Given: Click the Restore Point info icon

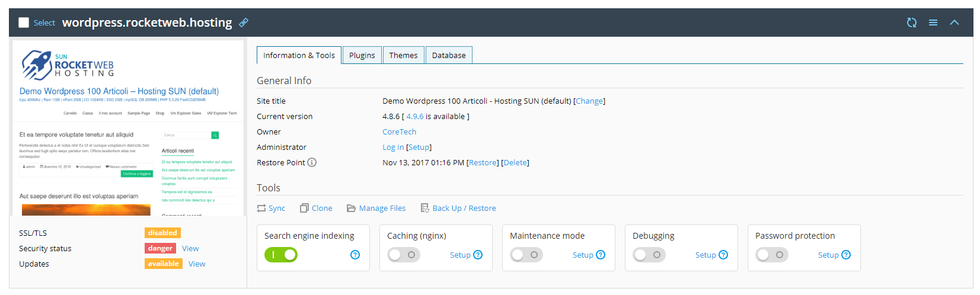Looking at the screenshot, I should coord(312,162).
